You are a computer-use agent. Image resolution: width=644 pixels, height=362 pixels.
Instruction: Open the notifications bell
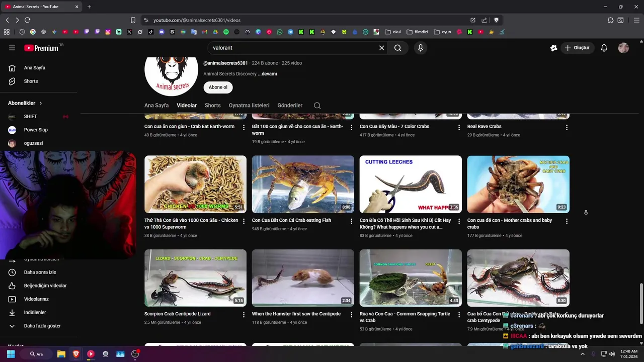click(x=604, y=48)
